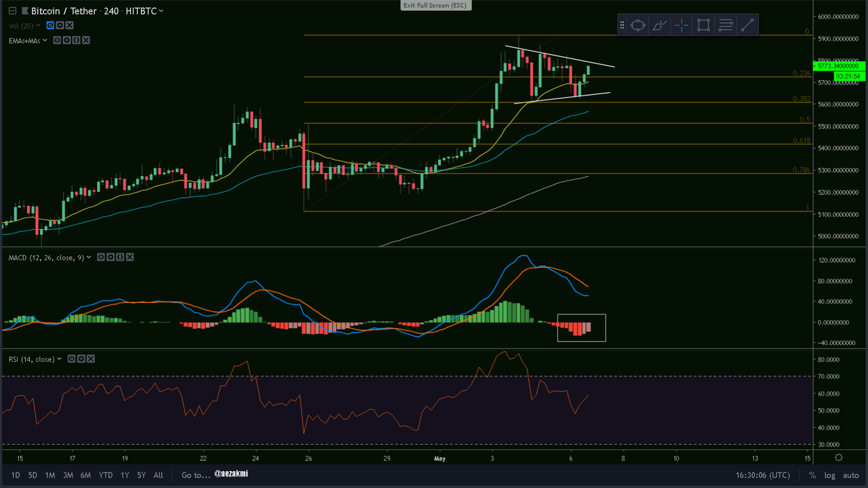Collapse the chart legend with the minus box

point(12,11)
